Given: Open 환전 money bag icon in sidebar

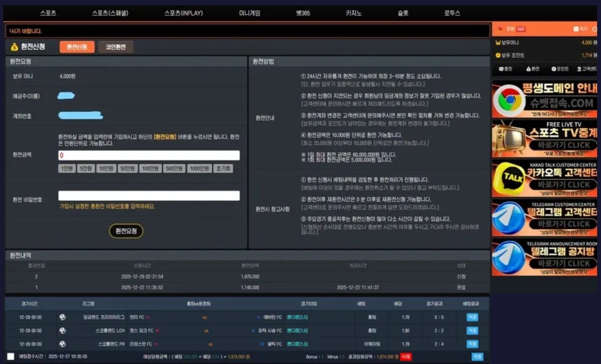Looking at the screenshot, I should point(529,69).
